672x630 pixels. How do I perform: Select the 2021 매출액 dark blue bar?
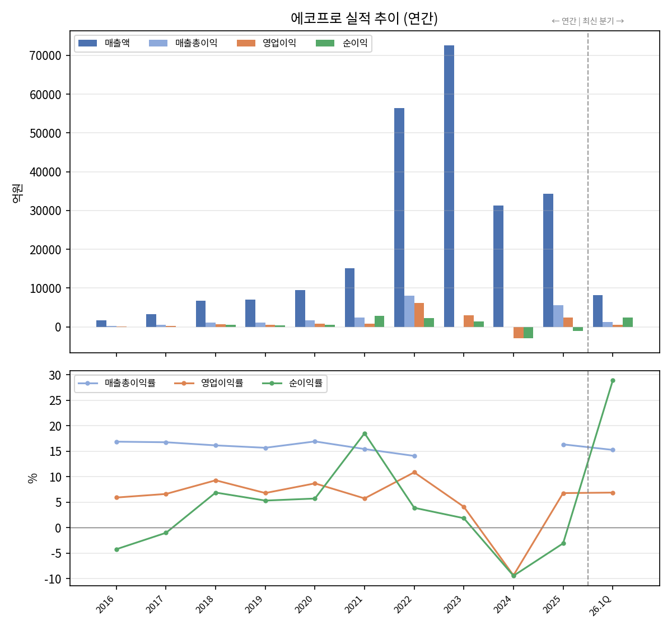[349, 298]
